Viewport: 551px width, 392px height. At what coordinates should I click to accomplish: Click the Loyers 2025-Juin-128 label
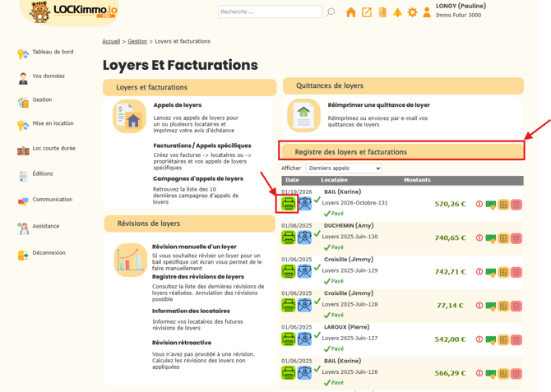pos(350,305)
